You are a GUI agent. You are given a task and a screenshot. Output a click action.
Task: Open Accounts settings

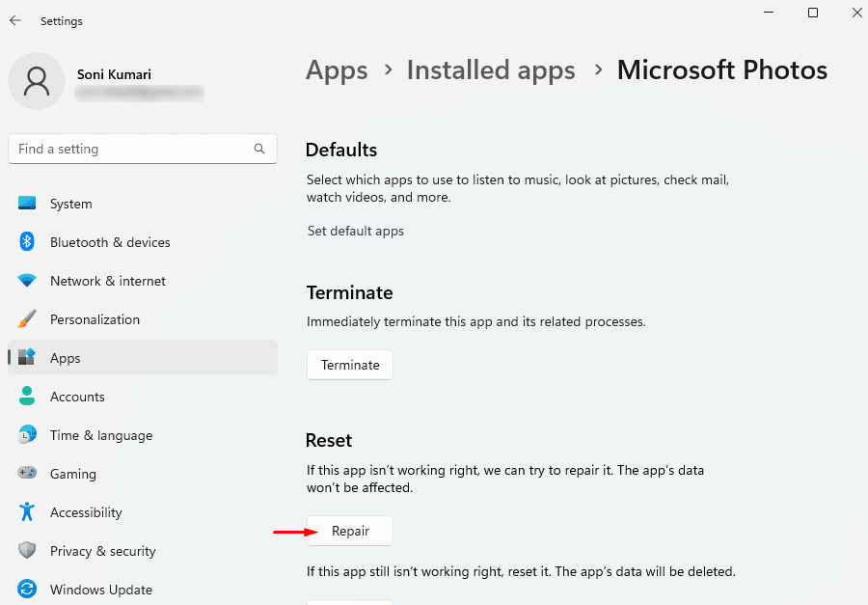[143, 397]
